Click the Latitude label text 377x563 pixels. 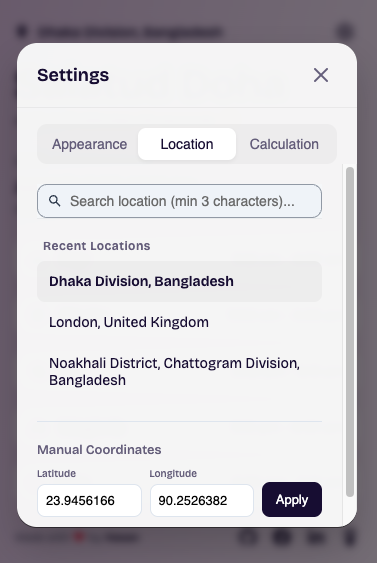click(56, 473)
